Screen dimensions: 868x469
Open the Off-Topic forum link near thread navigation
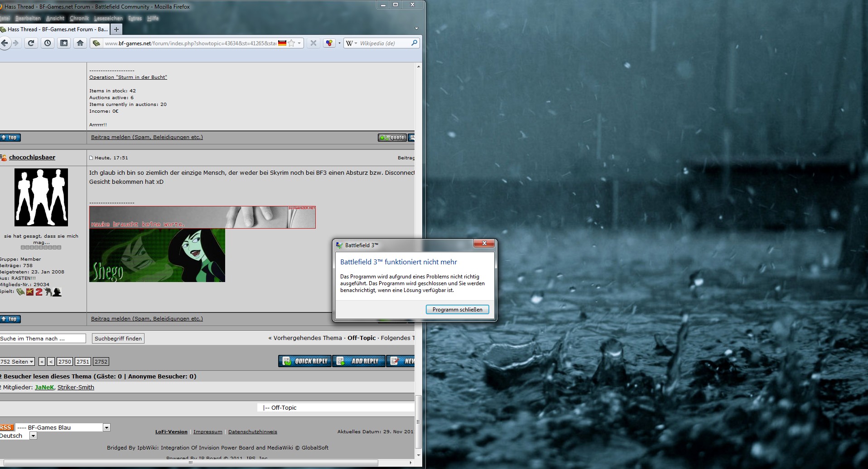click(362, 338)
